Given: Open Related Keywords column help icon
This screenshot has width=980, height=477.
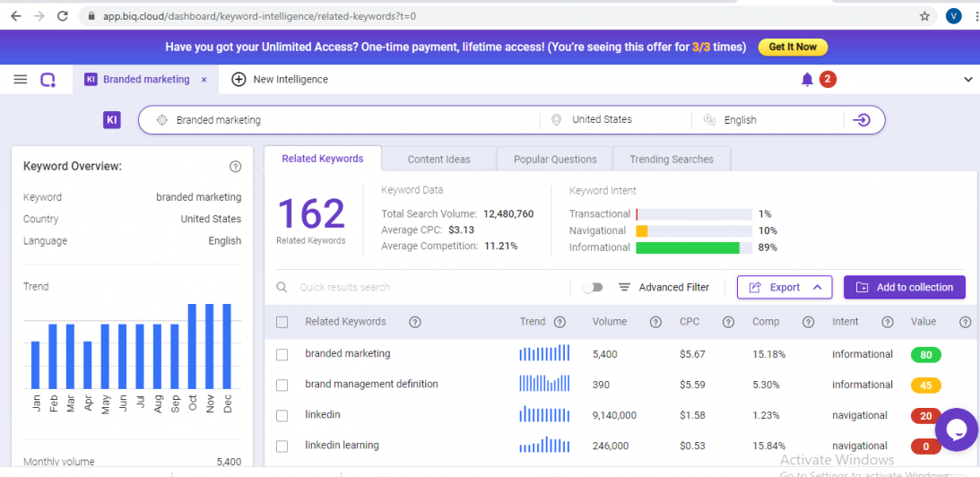Looking at the screenshot, I should (414, 323).
